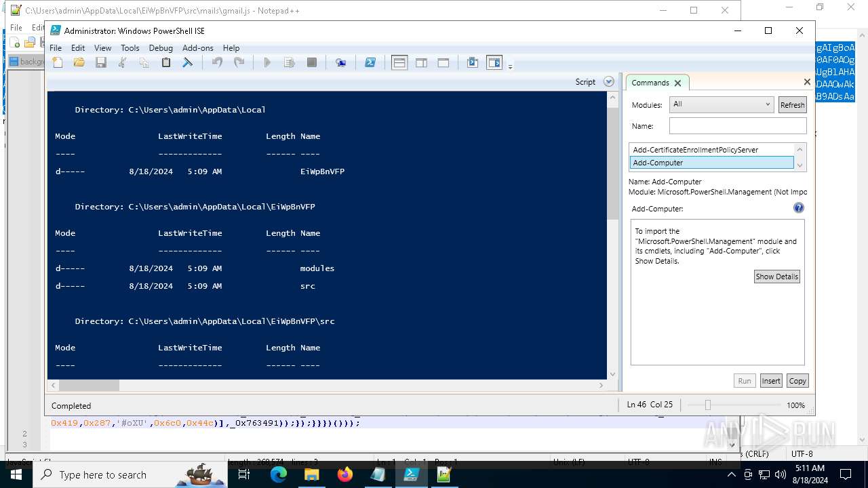Click the Start PowerShell.exe icon
The image size is (868, 488).
[370, 63]
